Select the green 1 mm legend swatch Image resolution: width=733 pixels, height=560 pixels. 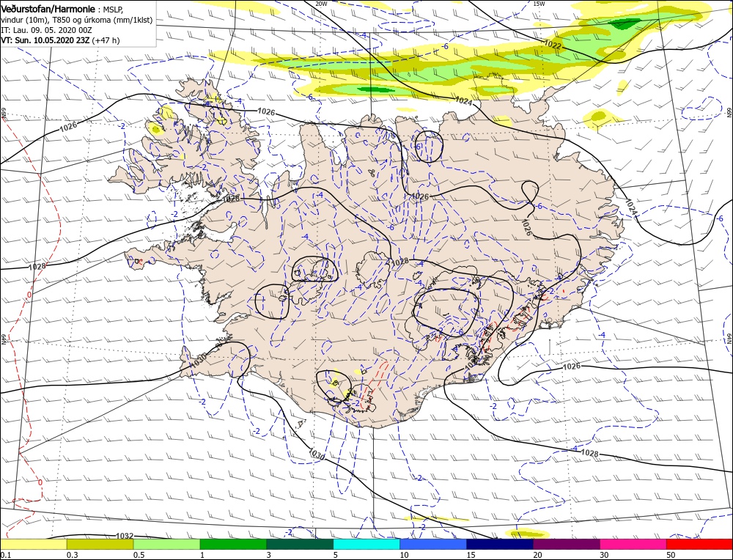coord(233,544)
